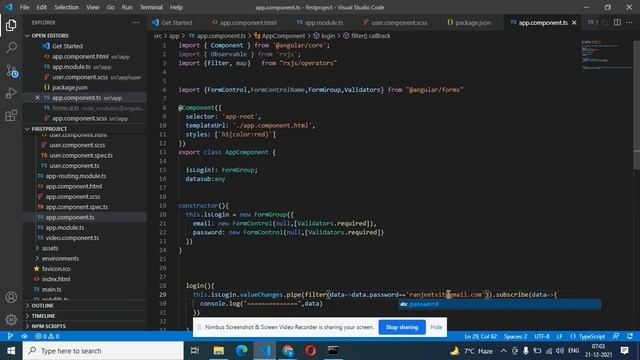Click the Windows search box
This screenshot has width=640, height=360.
[103, 351]
